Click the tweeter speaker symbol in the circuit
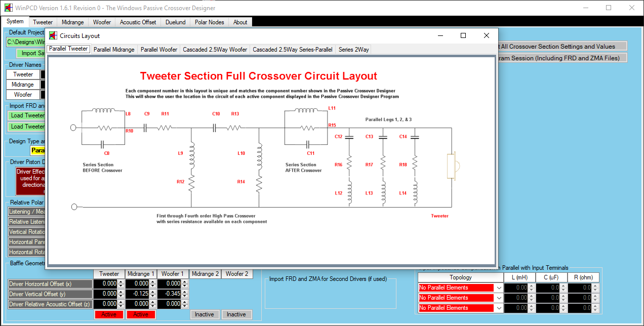The height and width of the screenshot is (326, 644). pos(453,167)
